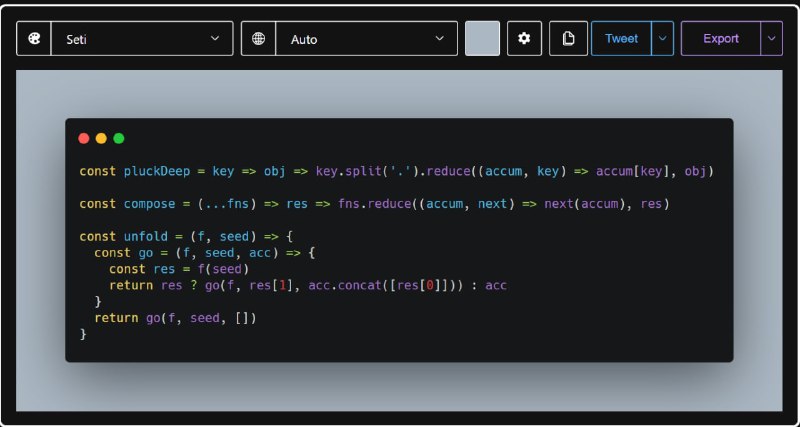800x427 pixels.
Task: Open the settings gear menu
Action: [524, 39]
